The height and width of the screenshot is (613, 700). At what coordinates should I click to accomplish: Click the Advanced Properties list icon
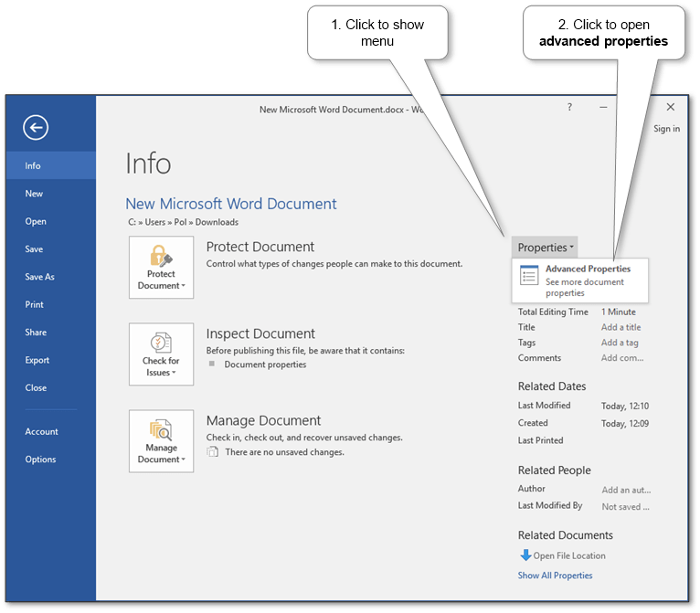pos(529,275)
